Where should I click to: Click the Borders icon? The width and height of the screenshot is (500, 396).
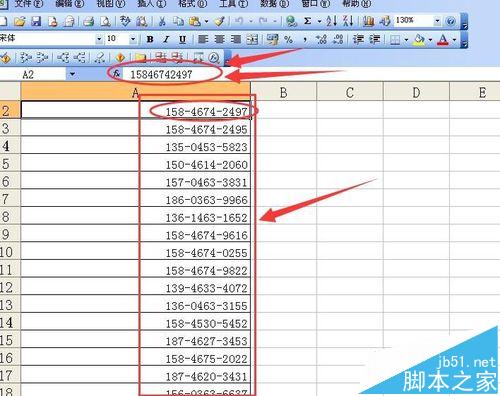[395, 40]
